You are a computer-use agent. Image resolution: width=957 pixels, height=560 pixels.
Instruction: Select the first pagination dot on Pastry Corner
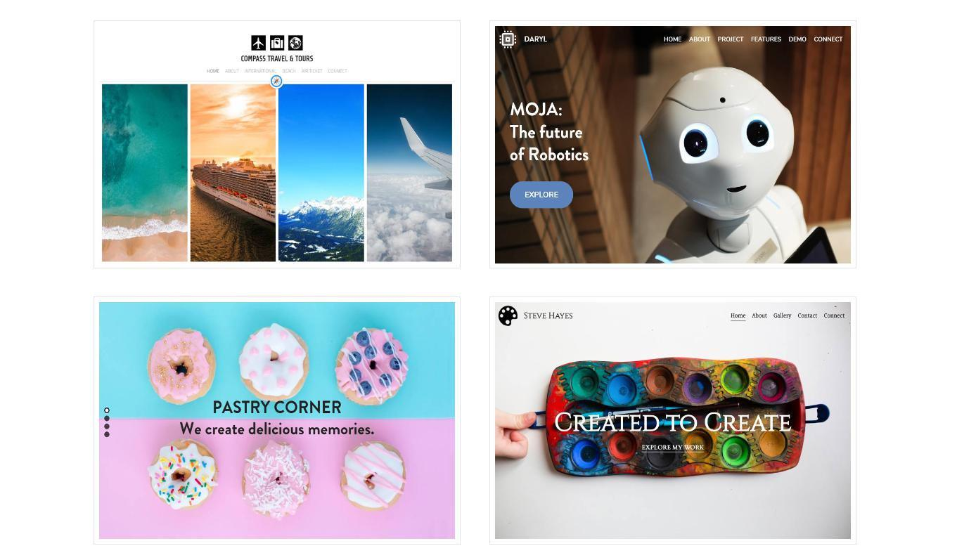coord(107,410)
